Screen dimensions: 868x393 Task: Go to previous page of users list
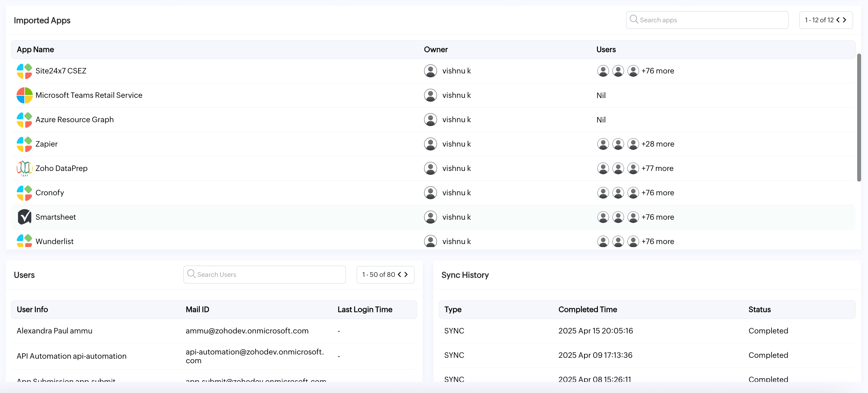point(400,274)
